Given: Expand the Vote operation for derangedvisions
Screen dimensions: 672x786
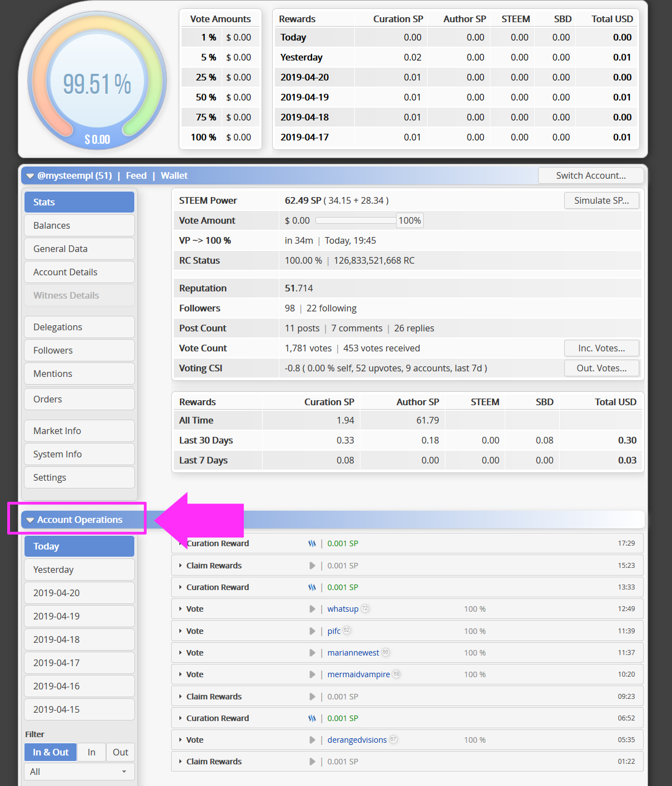Looking at the screenshot, I should pyautogui.click(x=180, y=740).
